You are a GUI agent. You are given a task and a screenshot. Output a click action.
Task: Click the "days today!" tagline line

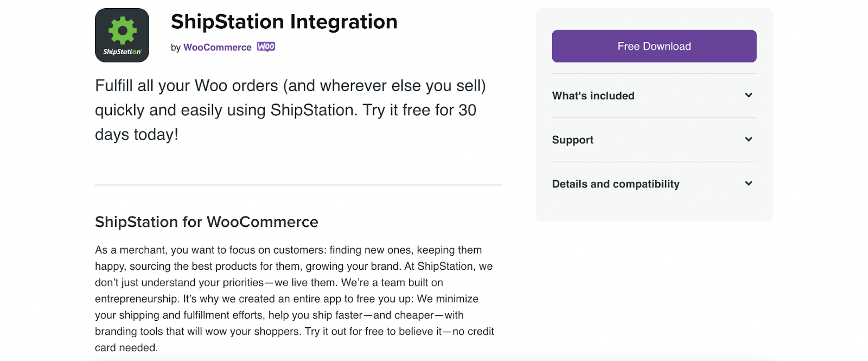click(x=136, y=135)
